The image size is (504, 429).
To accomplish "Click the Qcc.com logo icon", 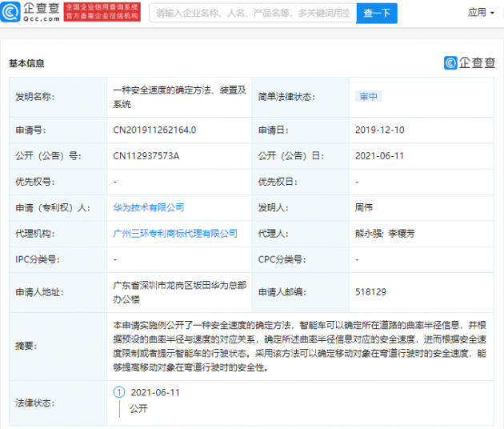I will [x=10, y=12].
